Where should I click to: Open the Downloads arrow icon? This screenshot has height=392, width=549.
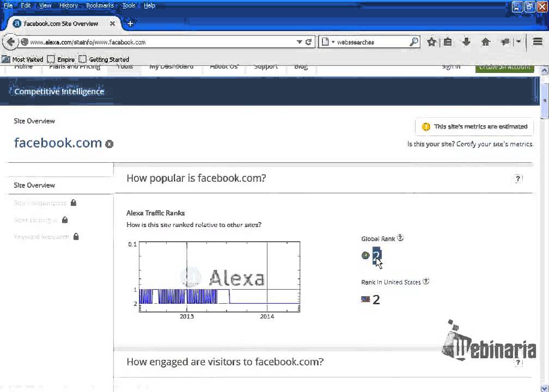pos(466,42)
